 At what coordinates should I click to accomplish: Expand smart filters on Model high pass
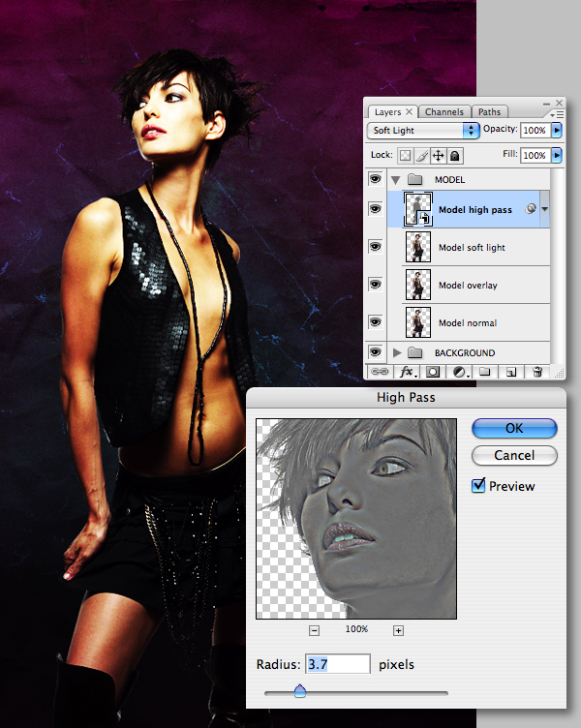(545, 209)
